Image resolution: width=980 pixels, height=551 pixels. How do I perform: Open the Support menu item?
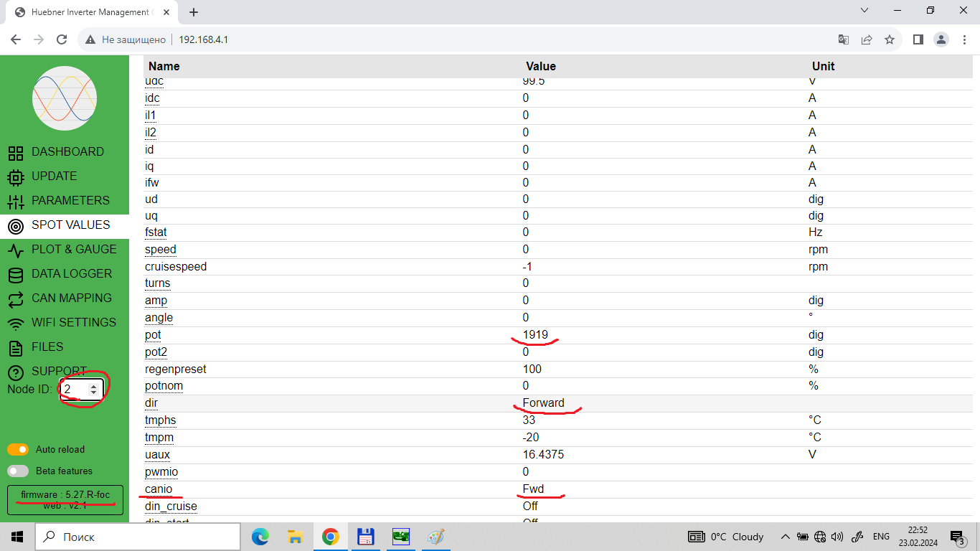(59, 371)
